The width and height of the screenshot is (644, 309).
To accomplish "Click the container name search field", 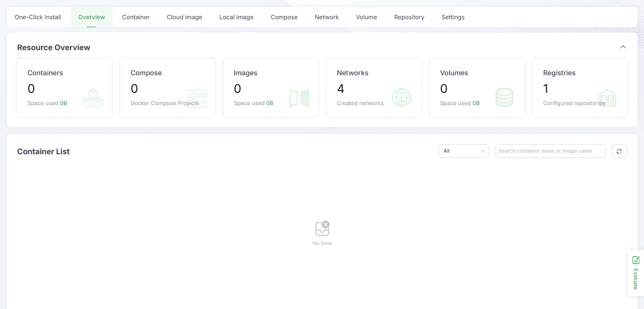I will click(550, 151).
